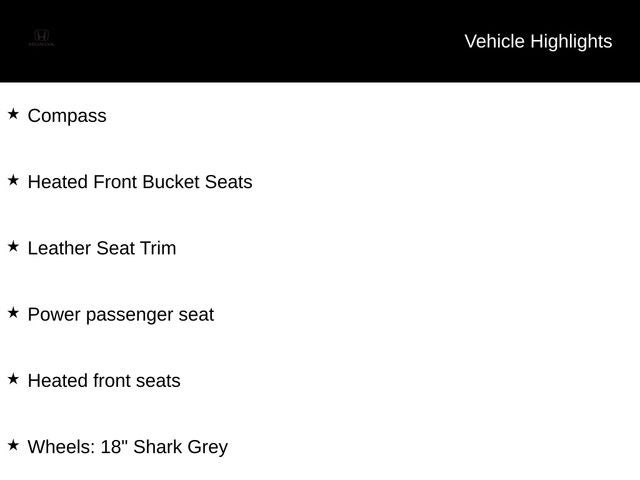
Task: Select the words Shark Grey
Action: click(x=180, y=448)
